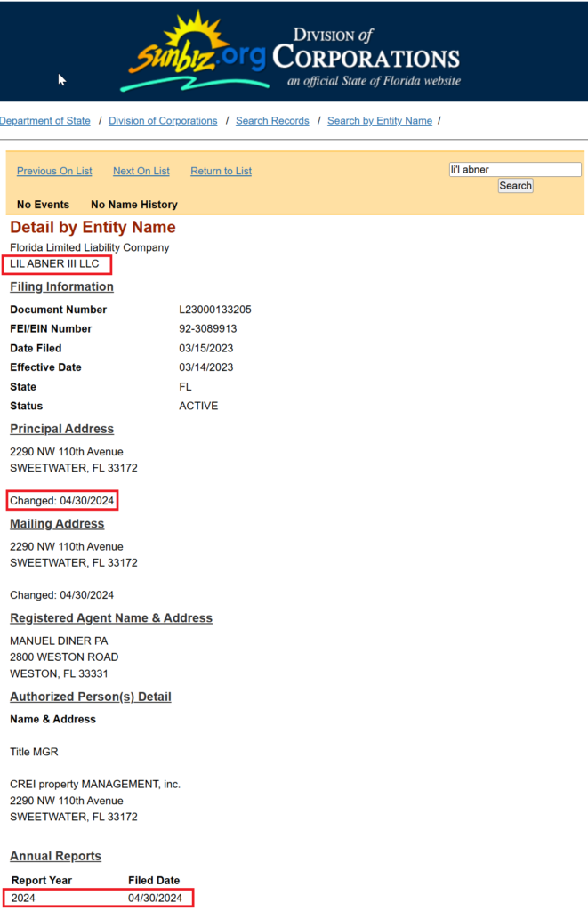This screenshot has width=588, height=911.
Task: Go to Previous On List
Action: pyautogui.click(x=54, y=171)
